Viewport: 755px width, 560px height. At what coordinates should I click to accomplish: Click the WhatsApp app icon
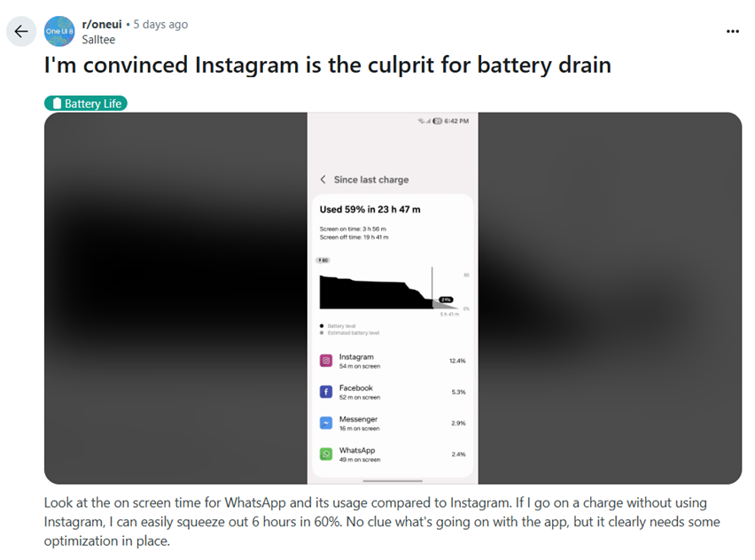click(x=326, y=454)
